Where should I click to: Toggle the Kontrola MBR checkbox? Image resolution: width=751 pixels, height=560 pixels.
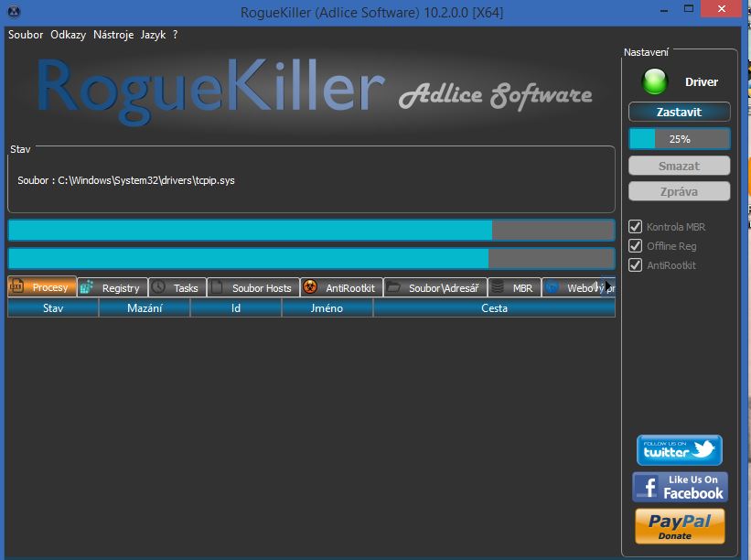click(x=635, y=227)
